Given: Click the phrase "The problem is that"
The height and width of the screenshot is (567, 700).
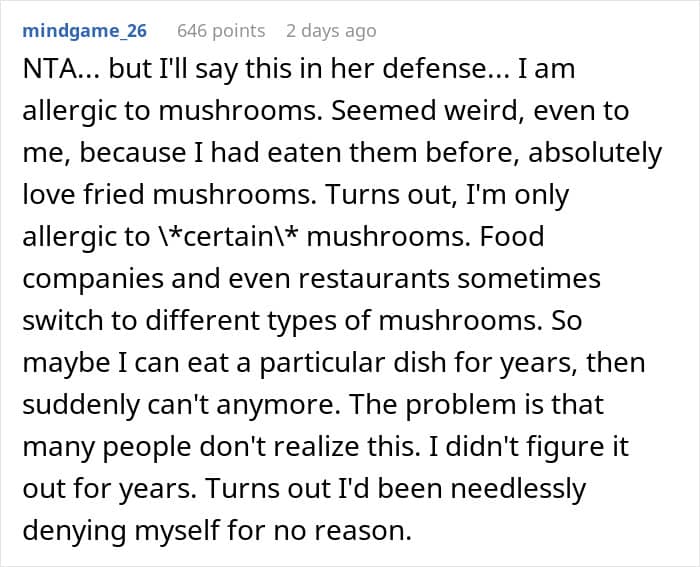Looking at the screenshot, I should point(518,406).
